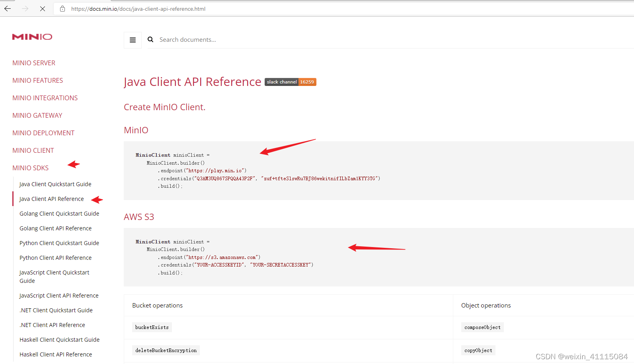Image resolution: width=634 pixels, height=364 pixels.
Task: Expand MINIO CLIENT section
Action: click(33, 150)
